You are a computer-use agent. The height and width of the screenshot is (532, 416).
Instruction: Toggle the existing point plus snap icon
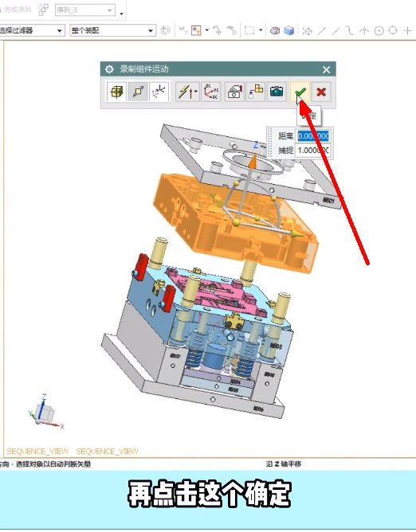[407, 31]
